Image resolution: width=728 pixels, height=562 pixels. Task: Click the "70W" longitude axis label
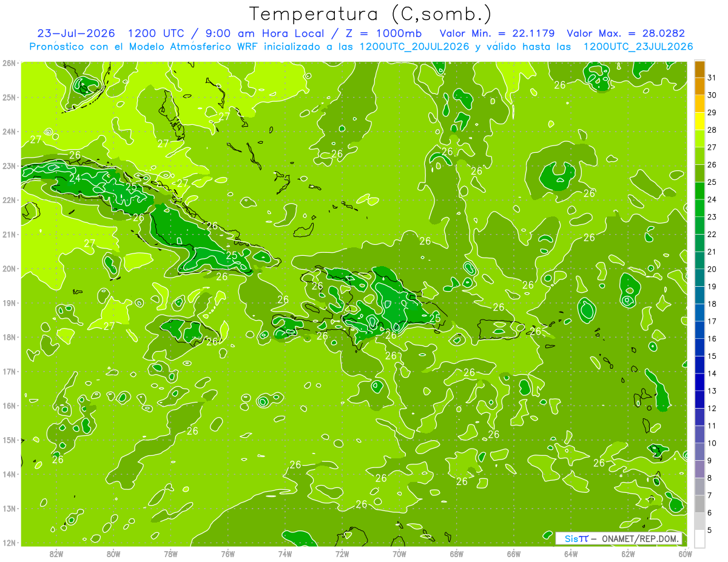[x=399, y=554]
